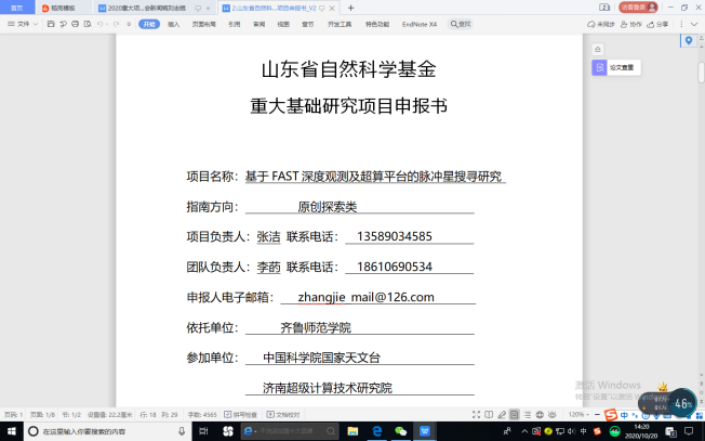
Task: Open WeChat from the taskbar
Action: pyautogui.click(x=401, y=431)
